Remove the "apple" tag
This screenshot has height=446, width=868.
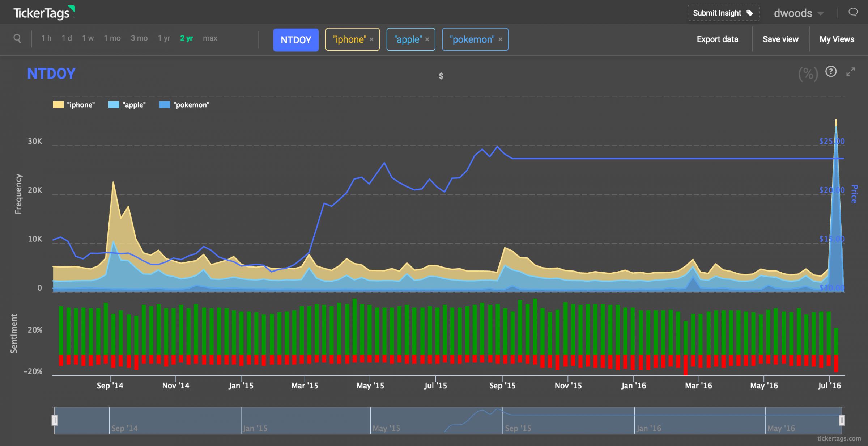(427, 39)
